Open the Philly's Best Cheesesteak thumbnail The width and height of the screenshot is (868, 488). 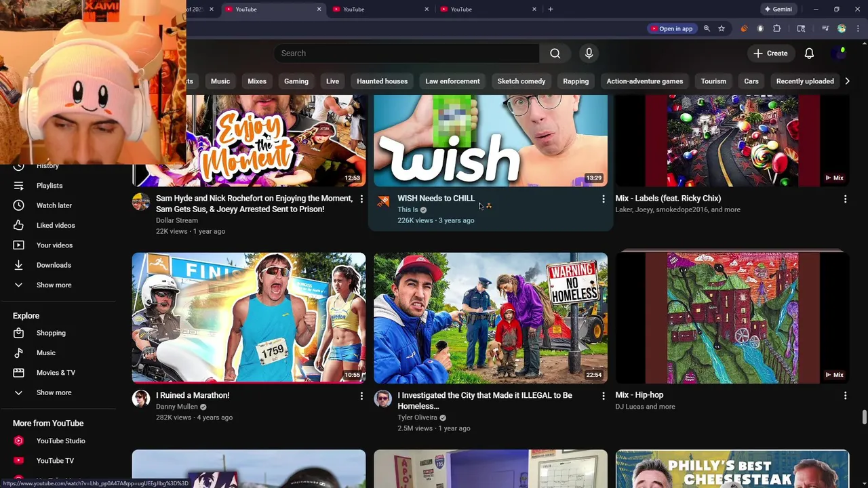point(732,469)
